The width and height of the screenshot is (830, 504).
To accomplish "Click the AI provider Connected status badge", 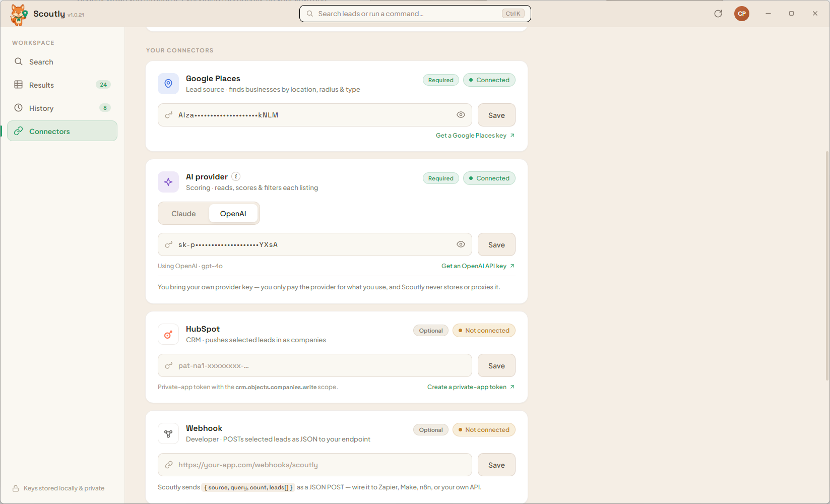I will [x=489, y=178].
